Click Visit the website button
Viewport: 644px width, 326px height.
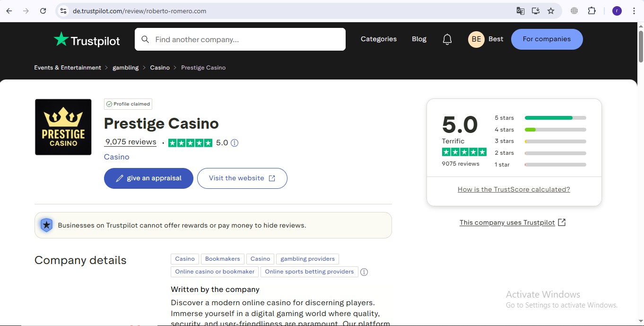(x=242, y=178)
